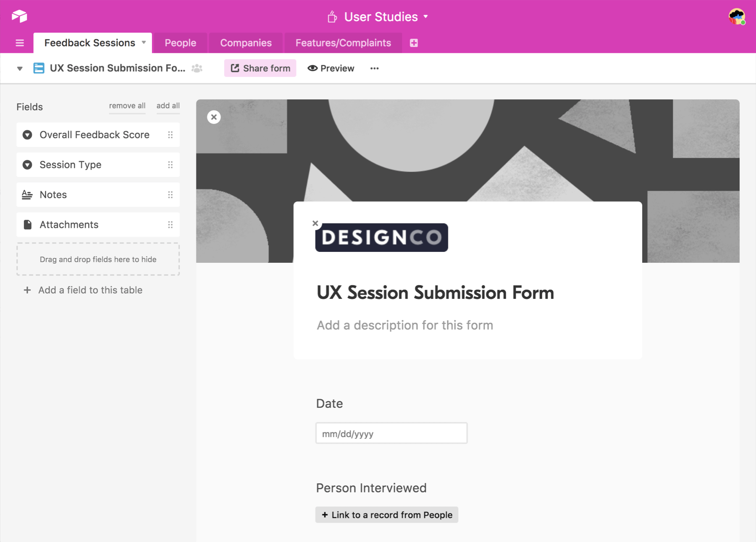Remove the DesignCo logo image
The image size is (756, 542).
[315, 223]
